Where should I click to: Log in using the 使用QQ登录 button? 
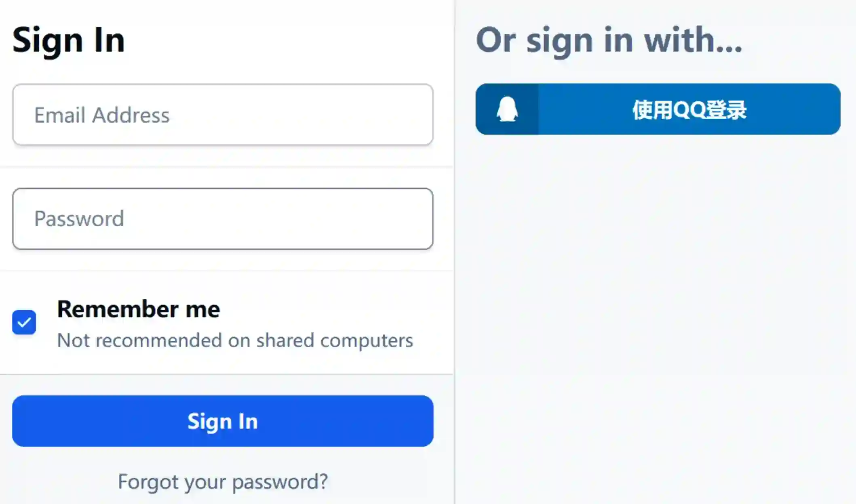click(658, 109)
